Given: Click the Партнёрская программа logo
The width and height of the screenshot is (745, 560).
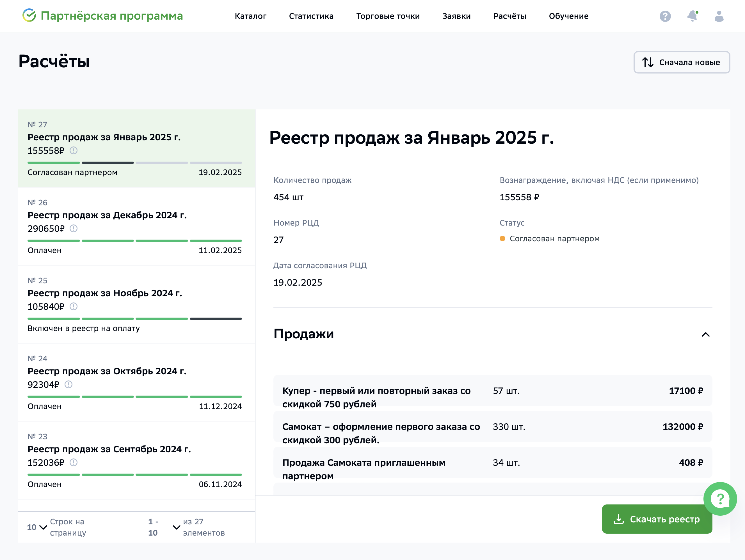Looking at the screenshot, I should coord(103,16).
